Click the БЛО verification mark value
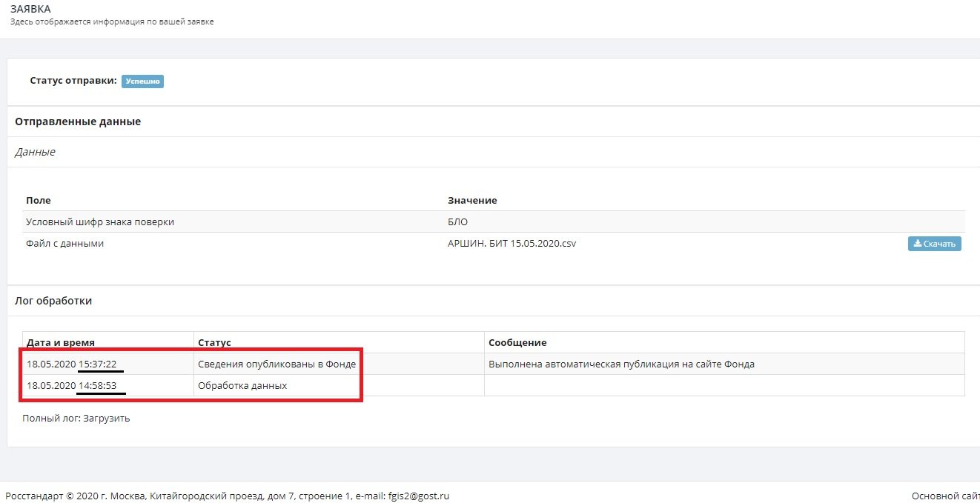980x503 pixels. (458, 222)
